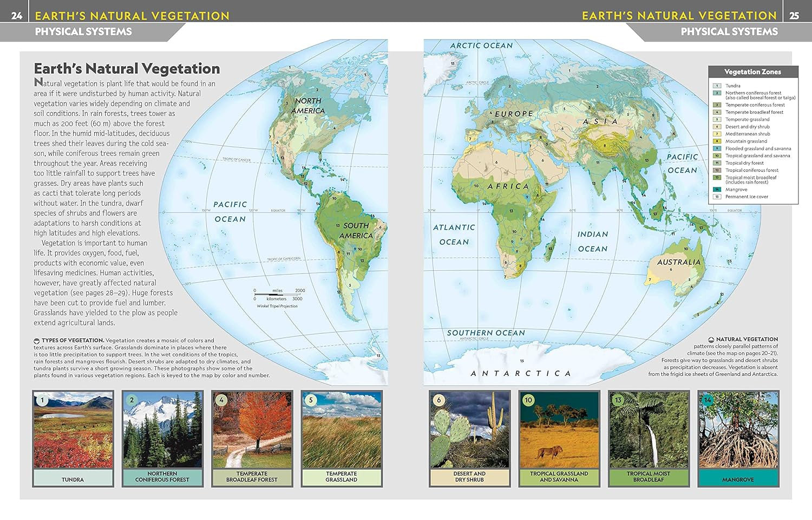Screen dimensions: 812x520
Task: Click page number 25 in header
Action: click(794, 16)
